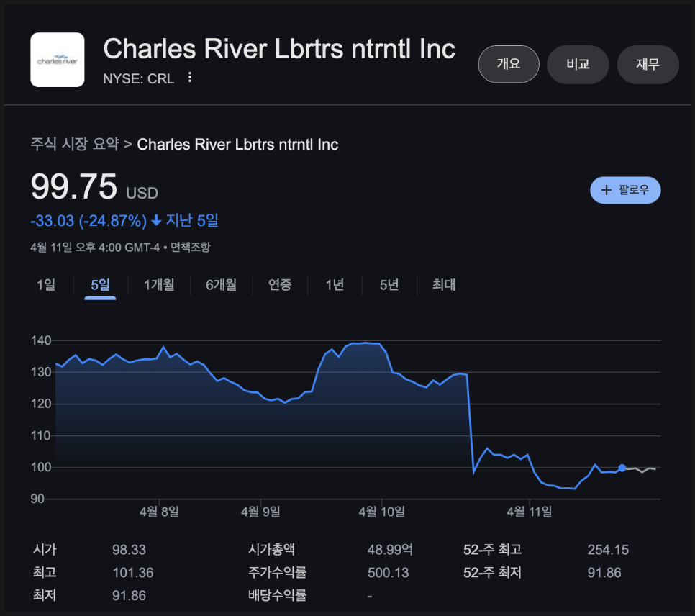Click the 52-주 최고 value 254.15
The image size is (695, 616).
click(x=608, y=550)
